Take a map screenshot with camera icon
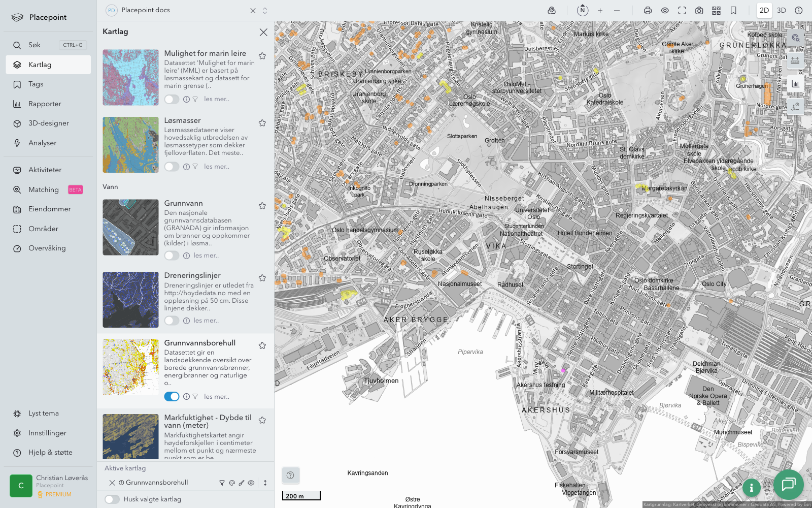The image size is (812, 508). click(699, 11)
